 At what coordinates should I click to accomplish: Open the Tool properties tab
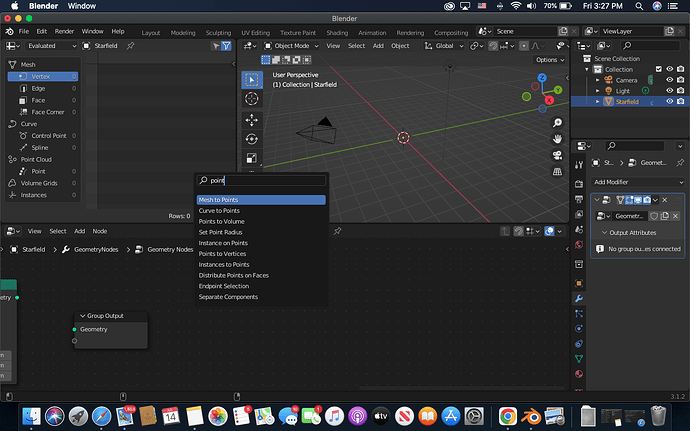coord(579,165)
